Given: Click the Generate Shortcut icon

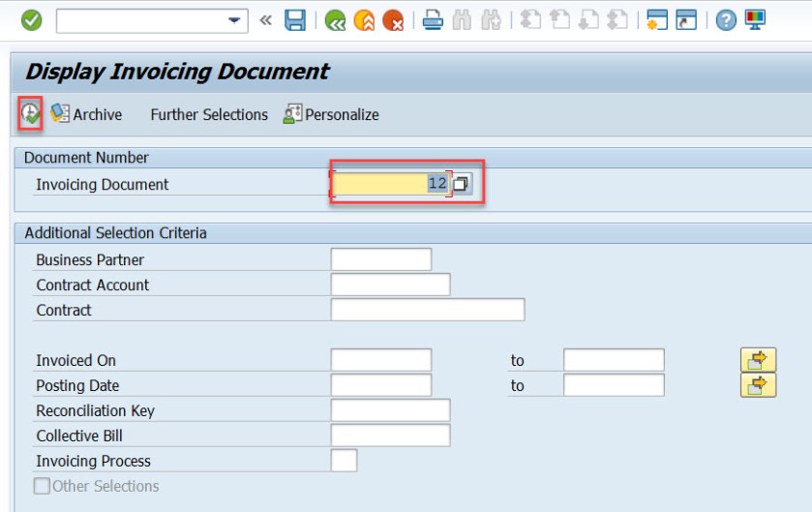Looking at the screenshot, I should pos(686,20).
